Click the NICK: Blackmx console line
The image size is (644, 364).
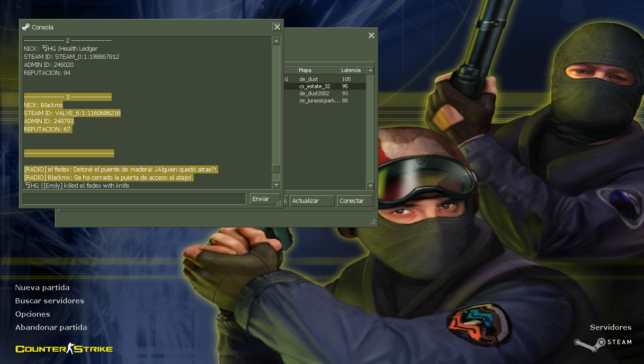[x=43, y=105]
